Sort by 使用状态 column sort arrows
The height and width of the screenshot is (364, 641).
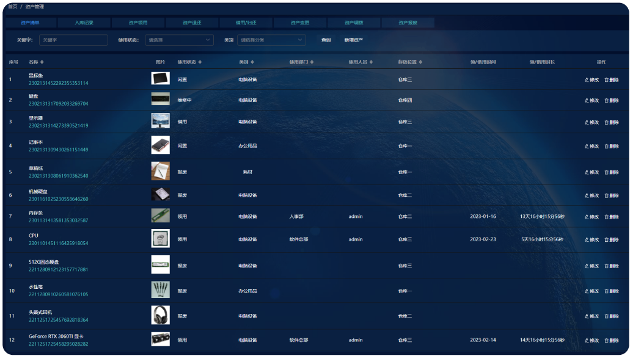point(200,62)
